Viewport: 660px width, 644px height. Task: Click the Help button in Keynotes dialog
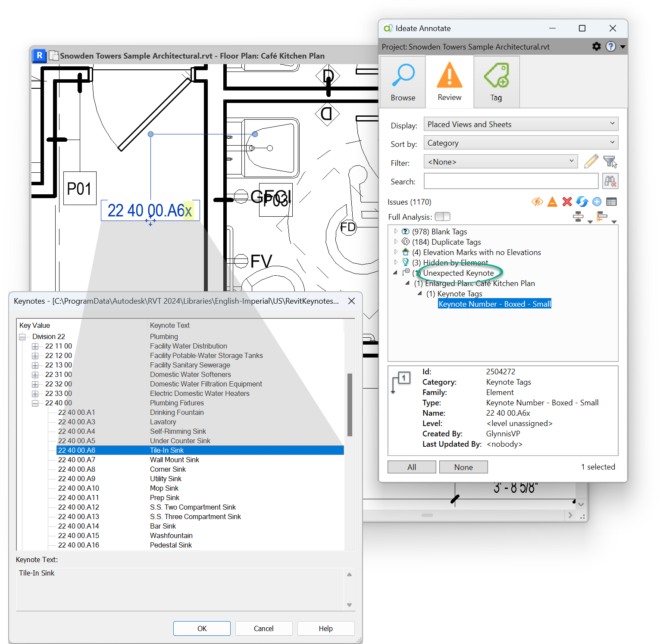coord(326,628)
